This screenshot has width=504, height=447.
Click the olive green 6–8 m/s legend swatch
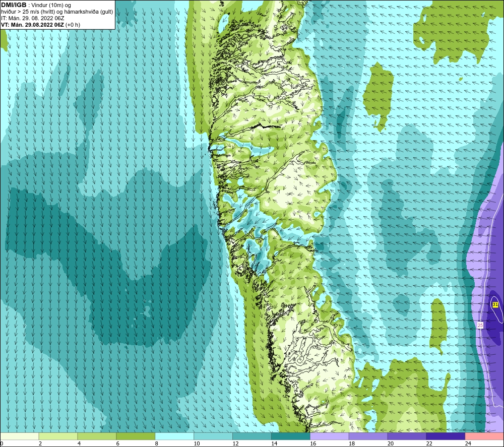(136, 436)
